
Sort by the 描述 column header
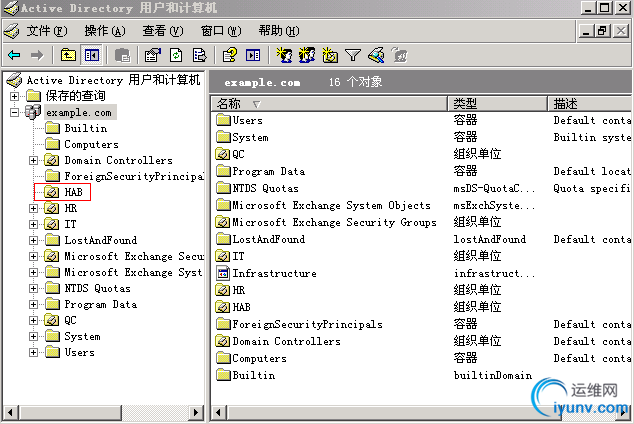590,104
